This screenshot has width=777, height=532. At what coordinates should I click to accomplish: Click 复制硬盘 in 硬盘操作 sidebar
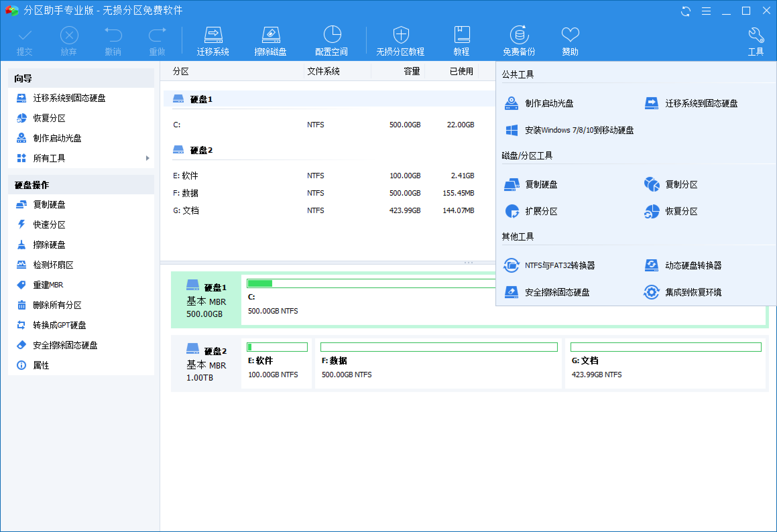point(81,204)
